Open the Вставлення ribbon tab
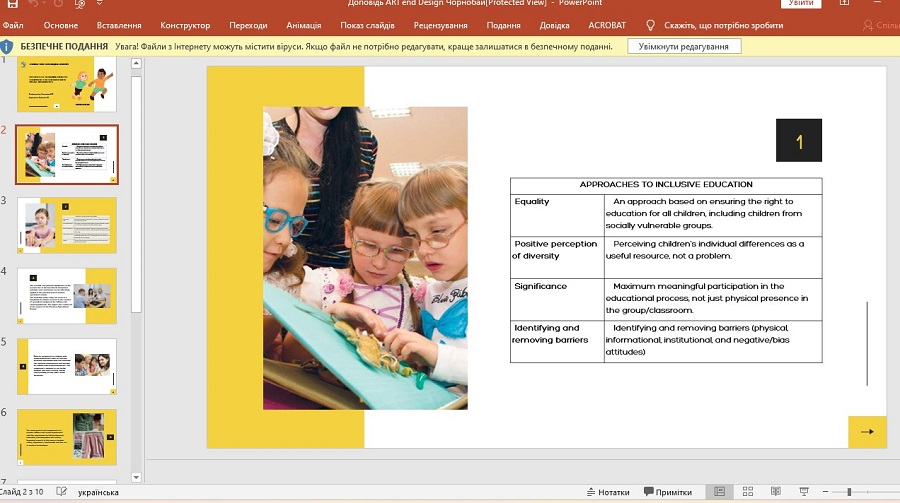Image resolution: width=900 pixels, height=503 pixels. point(119,25)
